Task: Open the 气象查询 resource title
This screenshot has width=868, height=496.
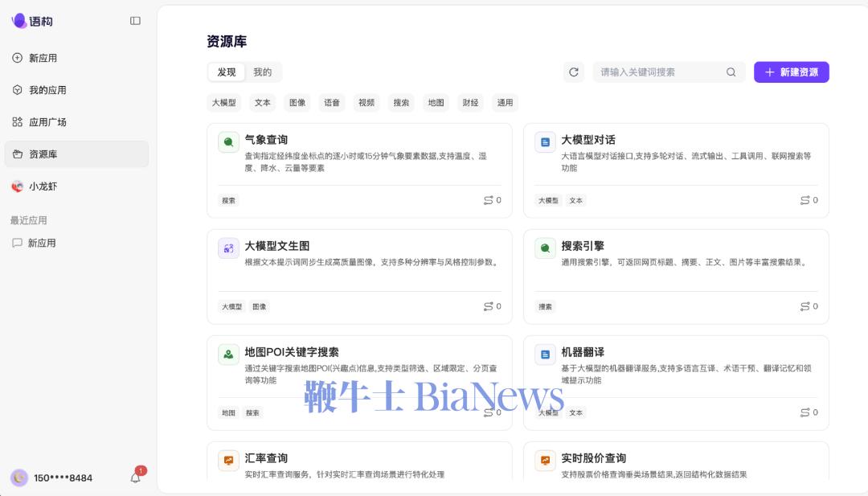Action: coord(266,140)
